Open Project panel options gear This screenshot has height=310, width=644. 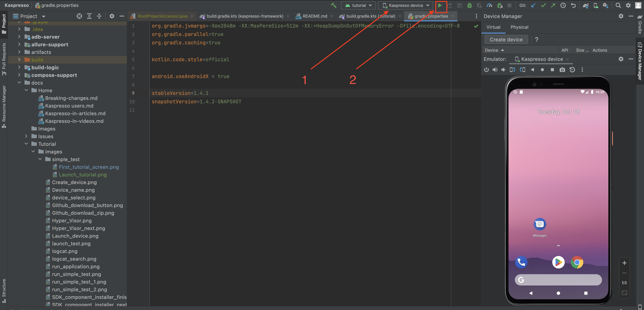[x=112, y=16]
